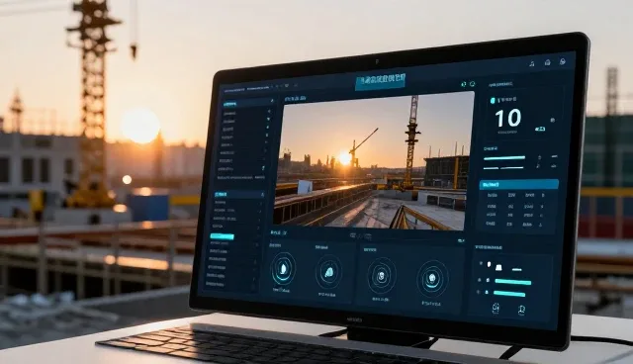Open the construction site camera feed image
This screenshot has width=633, height=364.
(374, 161)
